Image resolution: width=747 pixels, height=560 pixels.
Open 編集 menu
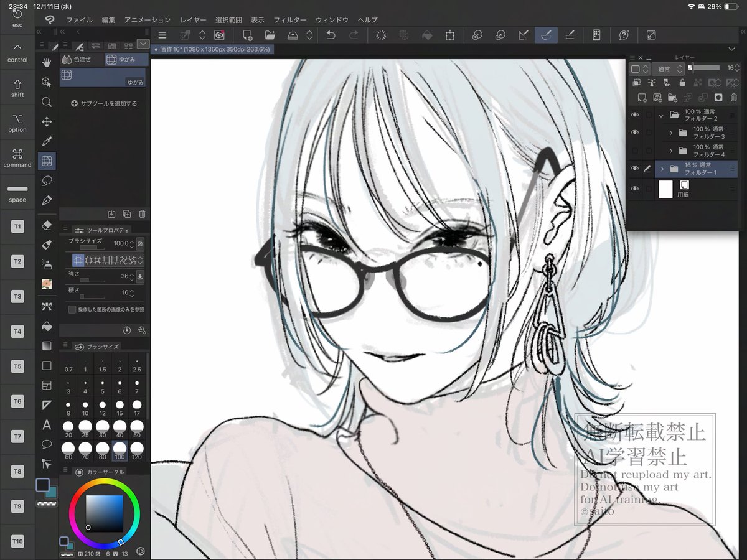(108, 20)
